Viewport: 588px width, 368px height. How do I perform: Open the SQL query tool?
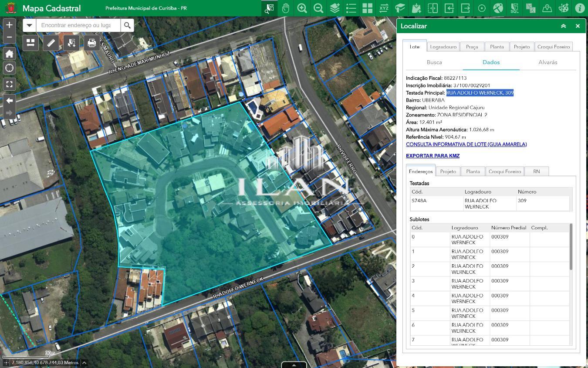[x=514, y=8]
